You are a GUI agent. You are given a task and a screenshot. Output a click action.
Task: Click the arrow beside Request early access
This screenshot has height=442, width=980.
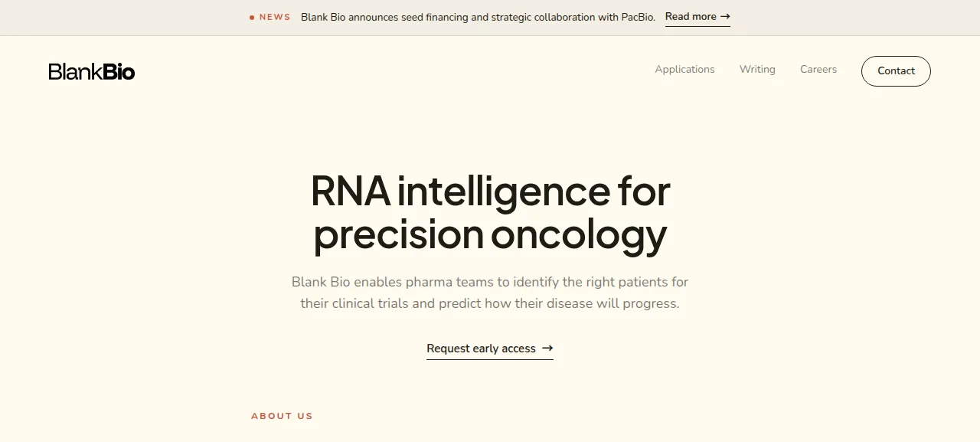pyautogui.click(x=547, y=348)
